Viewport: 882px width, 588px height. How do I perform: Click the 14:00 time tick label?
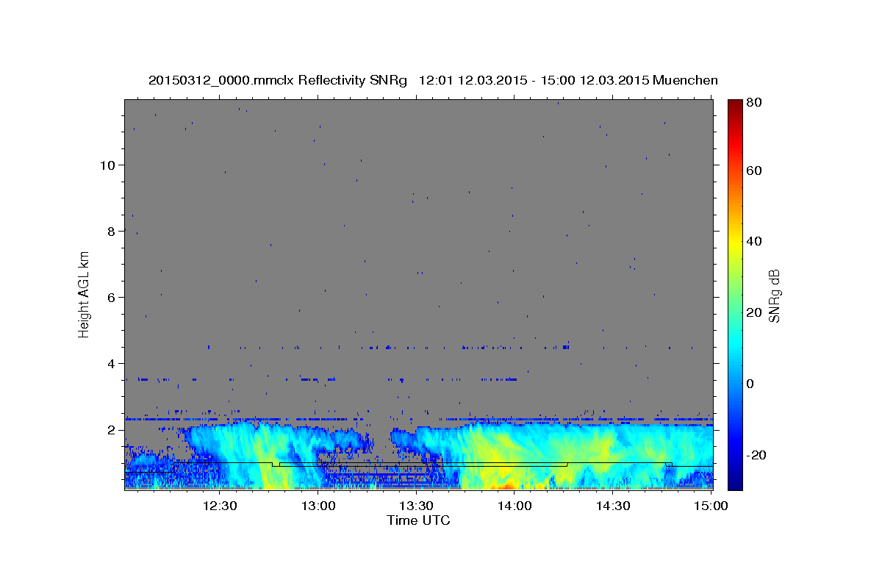(514, 506)
